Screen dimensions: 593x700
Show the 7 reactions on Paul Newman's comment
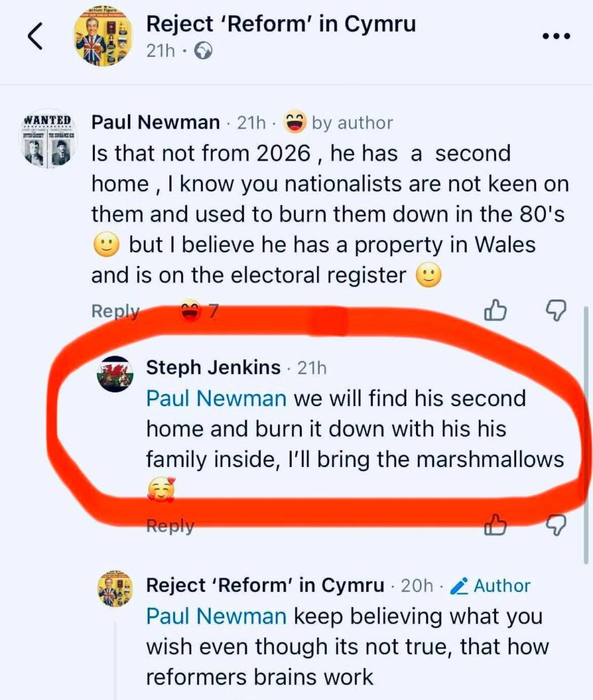199,311
